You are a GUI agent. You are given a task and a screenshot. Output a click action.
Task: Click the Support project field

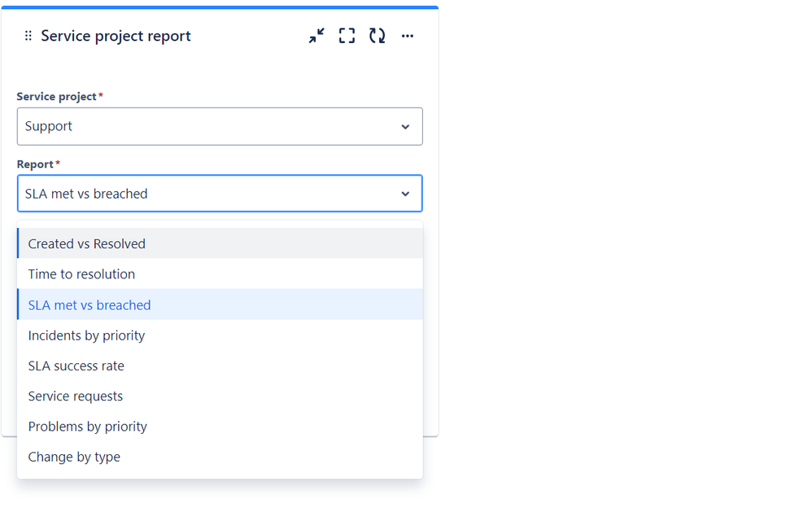(220, 126)
